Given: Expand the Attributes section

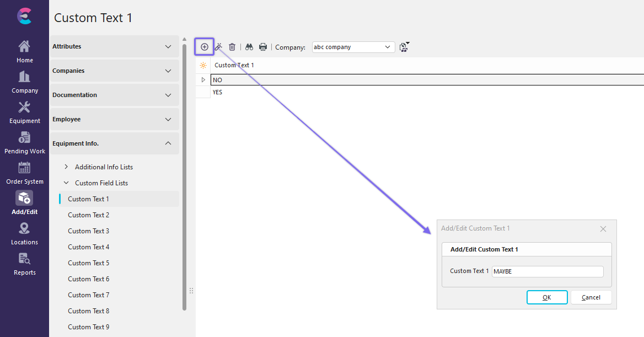Looking at the screenshot, I should click(x=115, y=46).
